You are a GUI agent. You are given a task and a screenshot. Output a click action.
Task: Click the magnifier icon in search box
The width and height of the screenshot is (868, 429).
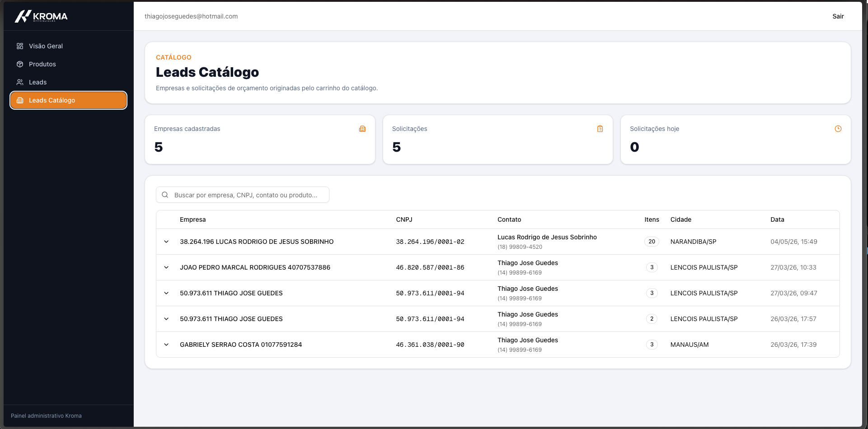(x=165, y=195)
